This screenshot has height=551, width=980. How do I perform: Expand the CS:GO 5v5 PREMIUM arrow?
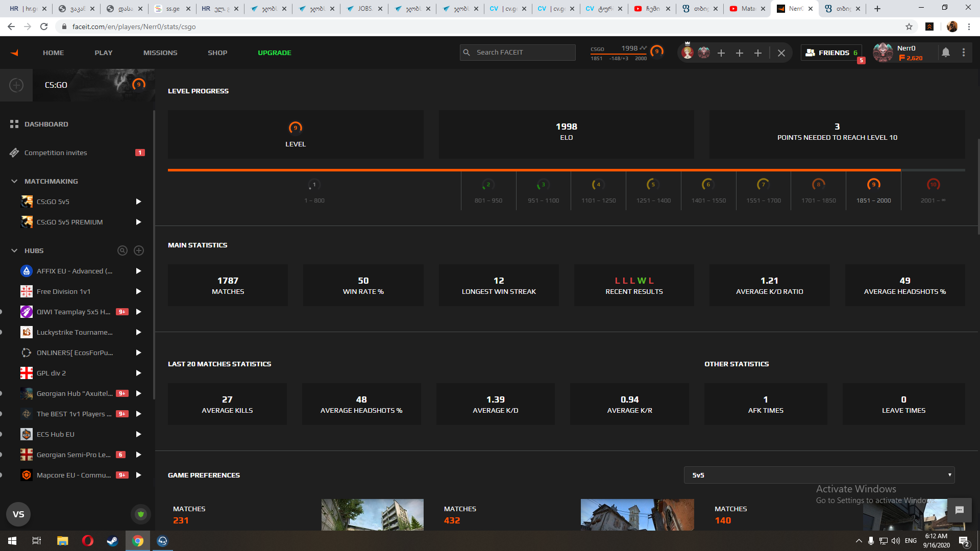click(x=138, y=222)
